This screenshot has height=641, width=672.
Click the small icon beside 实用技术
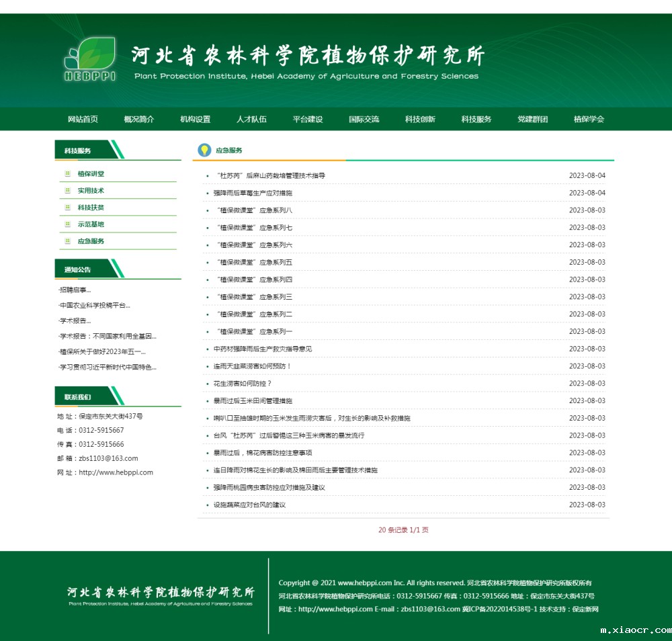[x=67, y=191]
